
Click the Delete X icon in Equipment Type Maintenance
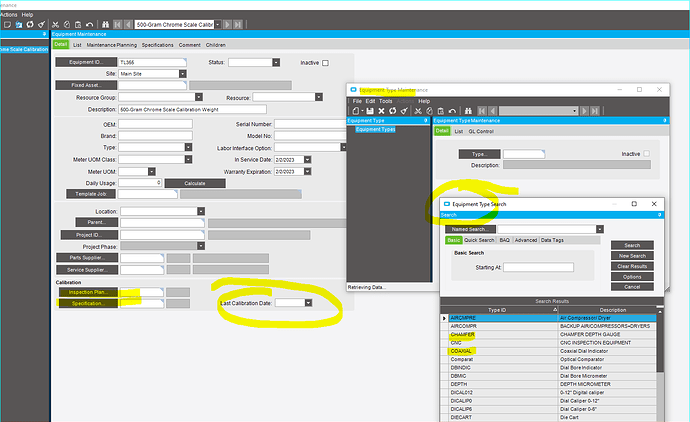(x=382, y=111)
